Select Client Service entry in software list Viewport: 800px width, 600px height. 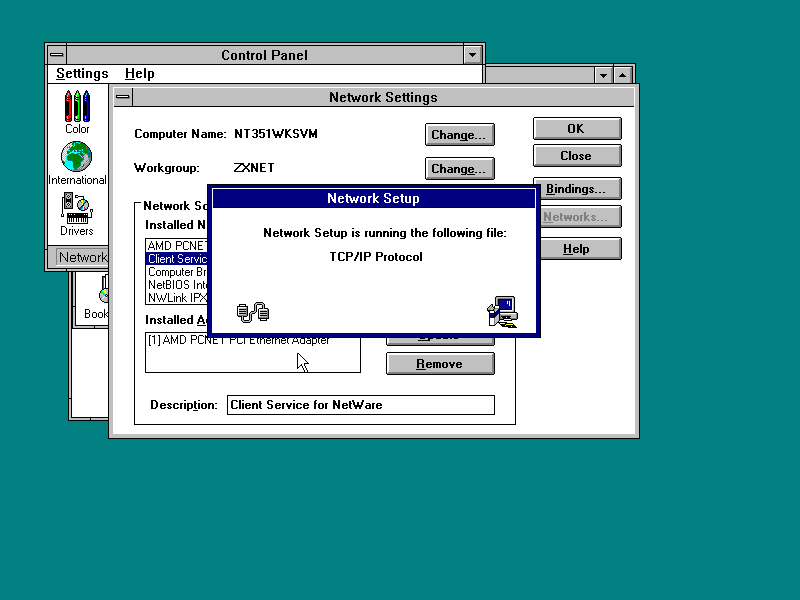coord(177,259)
